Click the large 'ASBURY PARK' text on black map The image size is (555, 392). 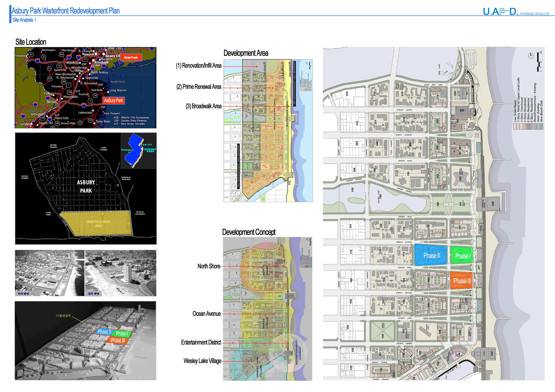(86, 186)
